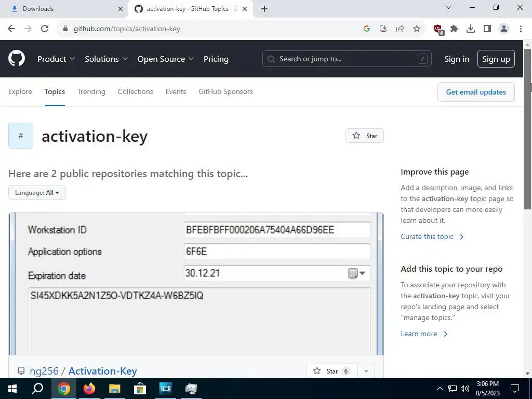
Task: Click the Google icon in address bar
Action: point(366,29)
